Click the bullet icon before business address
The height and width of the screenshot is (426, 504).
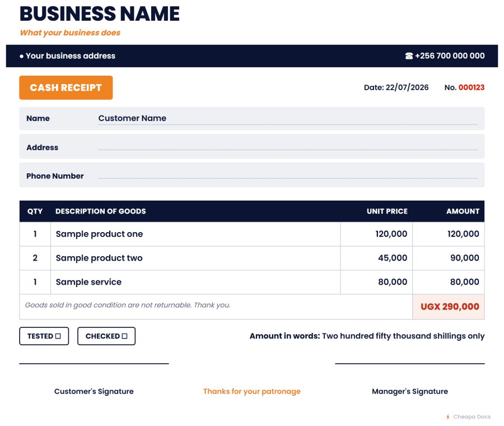click(21, 56)
